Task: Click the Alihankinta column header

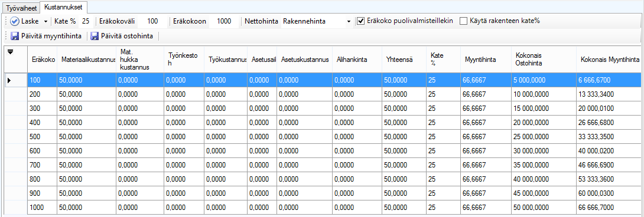Action: [356, 60]
